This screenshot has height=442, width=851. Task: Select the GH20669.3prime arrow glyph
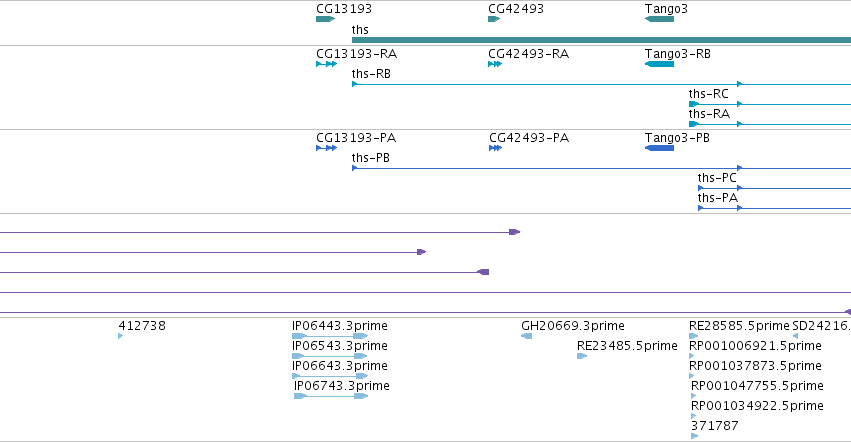(526, 336)
